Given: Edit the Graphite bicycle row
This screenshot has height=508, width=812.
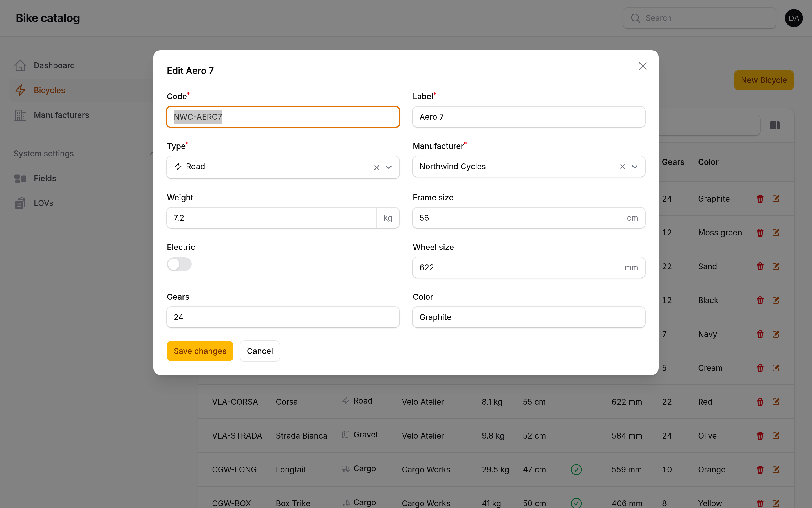Looking at the screenshot, I should (776, 199).
